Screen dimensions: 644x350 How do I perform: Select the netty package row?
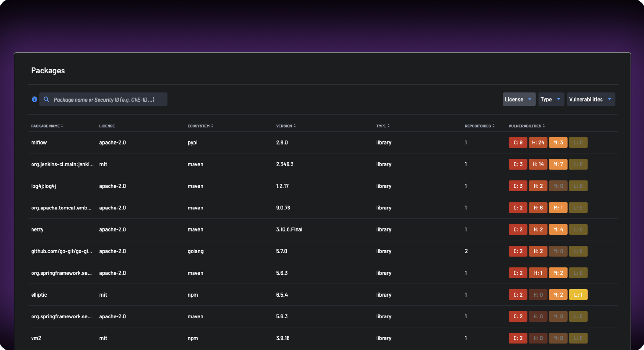[x=37, y=229]
